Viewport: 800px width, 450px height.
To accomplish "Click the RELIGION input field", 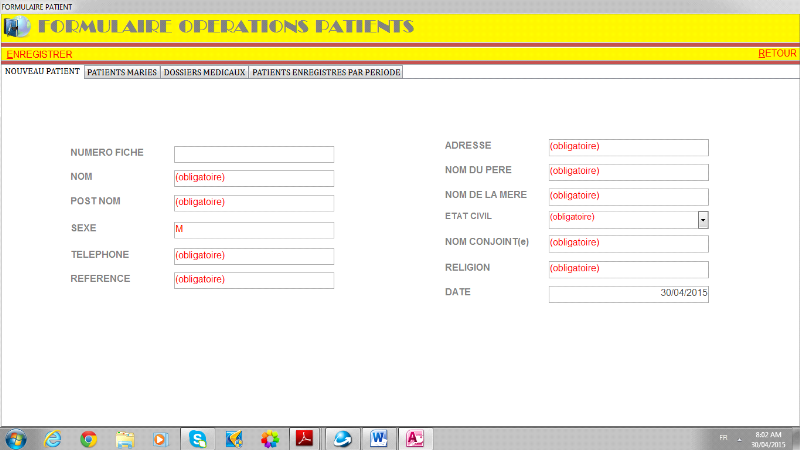I will pos(629,269).
